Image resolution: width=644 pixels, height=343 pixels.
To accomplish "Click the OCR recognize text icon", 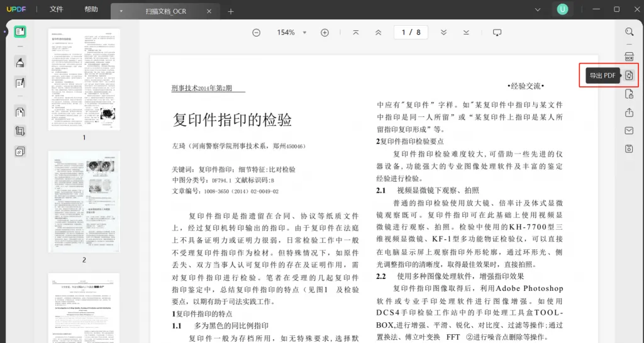I will (x=629, y=57).
